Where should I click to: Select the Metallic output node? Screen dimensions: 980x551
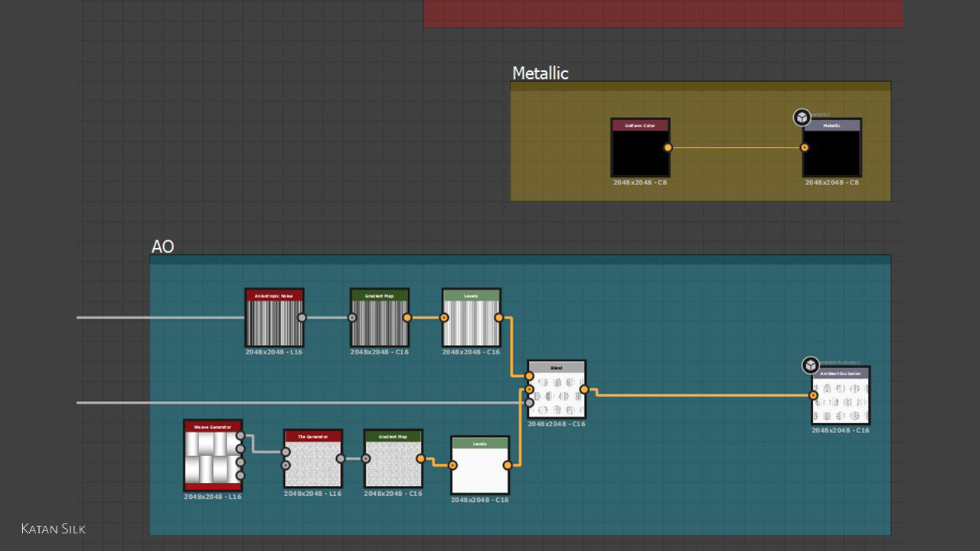(831, 148)
